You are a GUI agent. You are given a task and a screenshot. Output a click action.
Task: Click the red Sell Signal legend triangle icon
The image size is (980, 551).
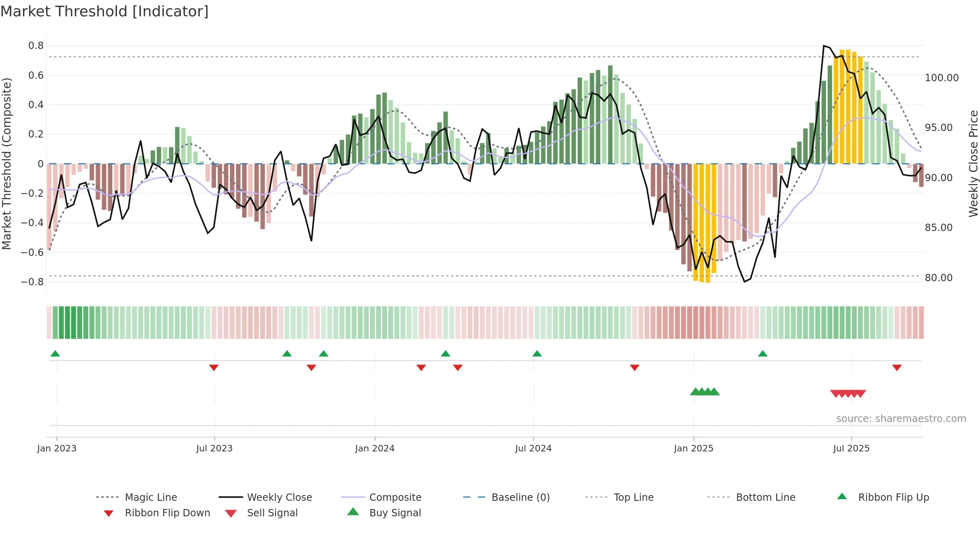pyautogui.click(x=231, y=513)
